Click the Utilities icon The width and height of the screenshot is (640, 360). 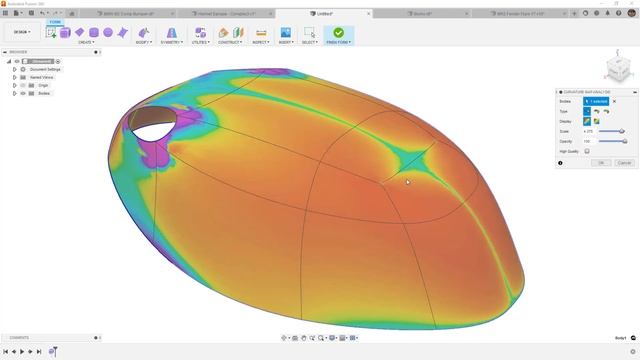[x=200, y=33]
